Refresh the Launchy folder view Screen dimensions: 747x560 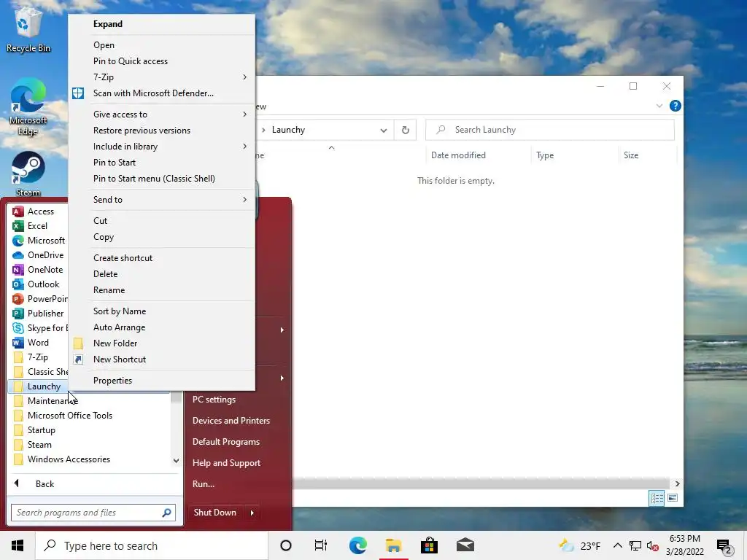coord(406,130)
